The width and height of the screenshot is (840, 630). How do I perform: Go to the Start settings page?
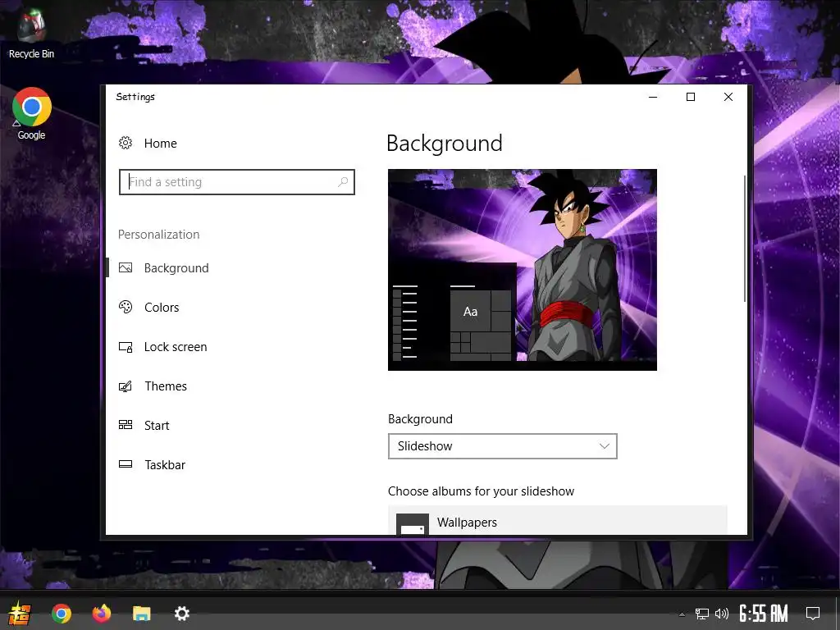click(157, 426)
